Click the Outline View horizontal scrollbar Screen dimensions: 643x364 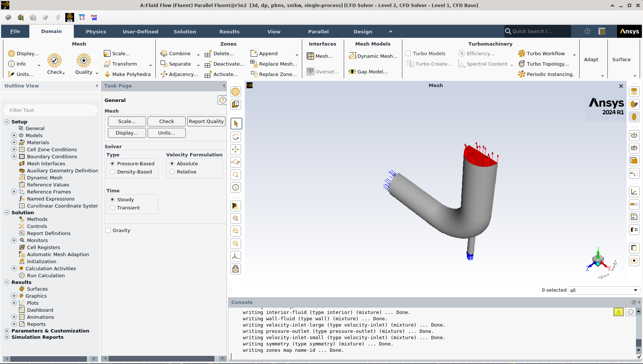pyautogui.click(x=48, y=359)
